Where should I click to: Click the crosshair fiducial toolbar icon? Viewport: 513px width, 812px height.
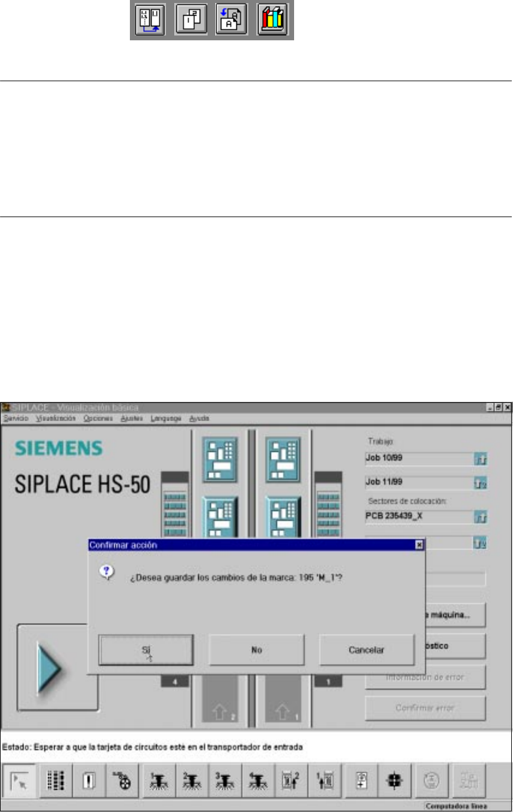(x=396, y=781)
